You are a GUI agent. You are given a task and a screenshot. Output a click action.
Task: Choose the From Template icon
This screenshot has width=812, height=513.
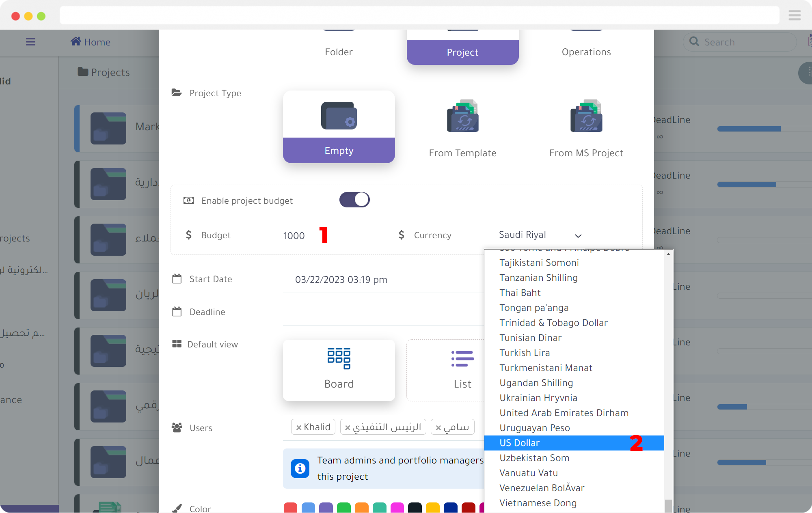pyautogui.click(x=463, y=116)
